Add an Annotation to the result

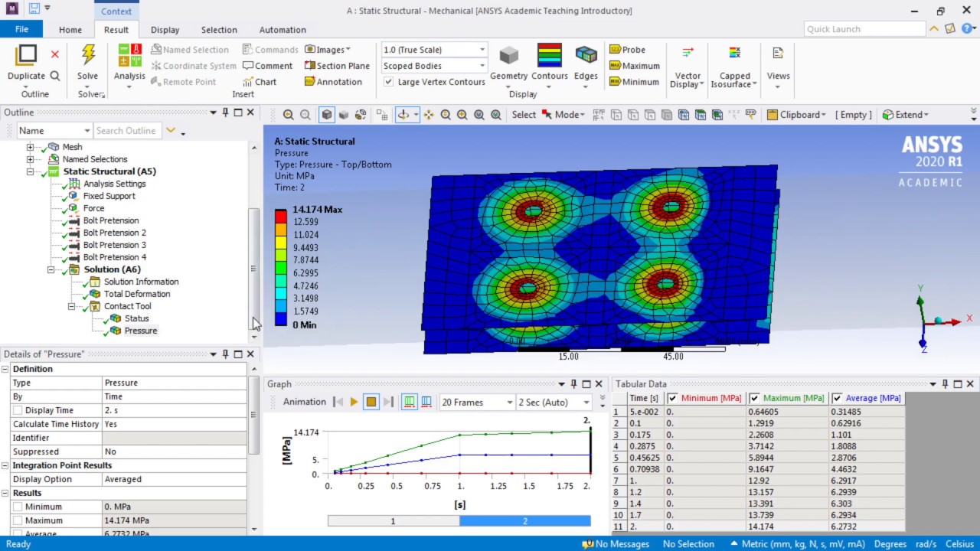coord(333,82)
